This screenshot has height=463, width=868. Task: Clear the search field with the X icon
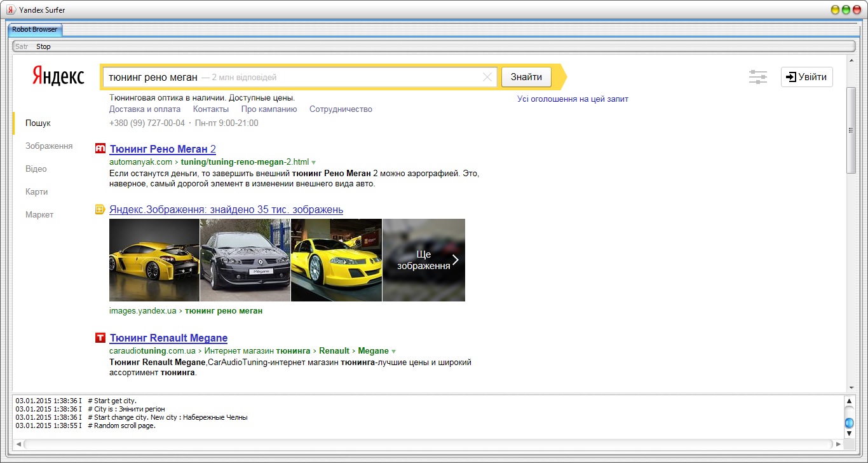click(x=487, y=77)
